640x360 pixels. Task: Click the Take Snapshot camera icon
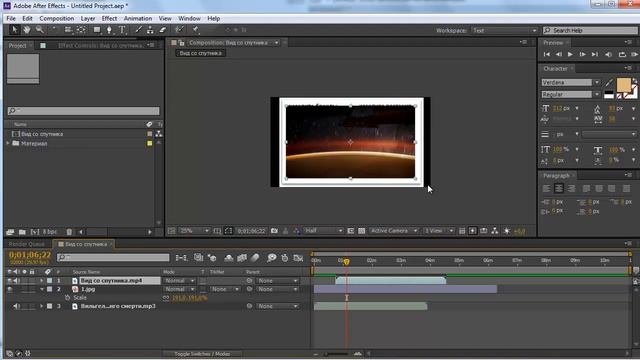click(x=274, y=231)
